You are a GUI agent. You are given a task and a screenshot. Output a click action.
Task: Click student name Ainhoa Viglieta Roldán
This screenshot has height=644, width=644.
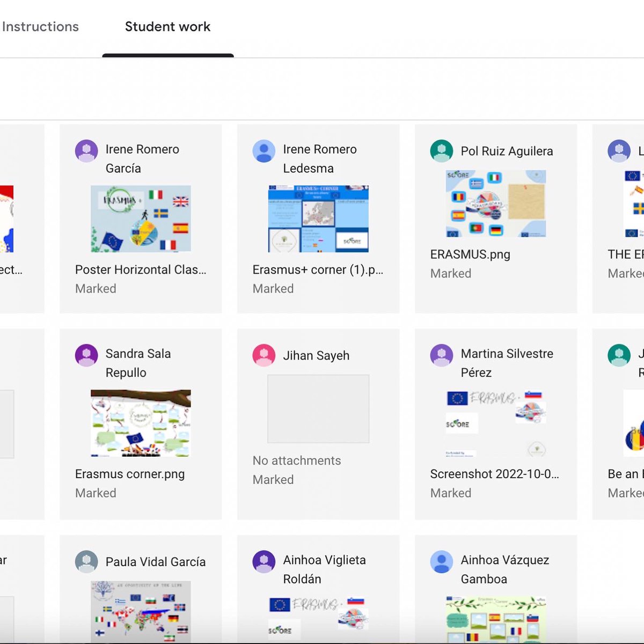coord(324,569)
